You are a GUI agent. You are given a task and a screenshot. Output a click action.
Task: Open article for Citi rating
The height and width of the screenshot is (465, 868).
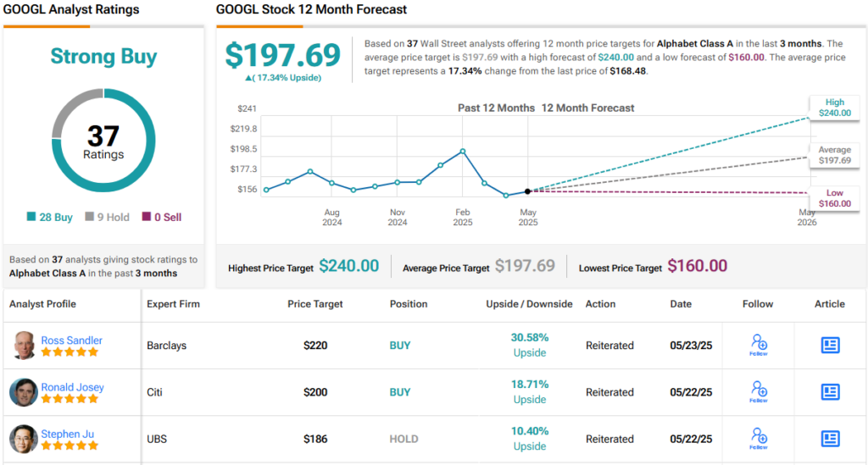tap(830, 392)
